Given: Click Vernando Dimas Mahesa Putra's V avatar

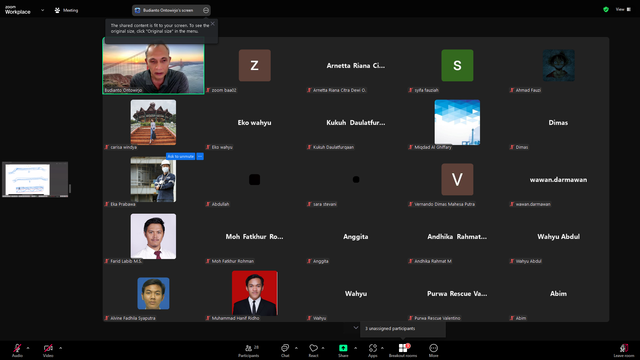Looking at the screenshot, I should tap(457, 180).
